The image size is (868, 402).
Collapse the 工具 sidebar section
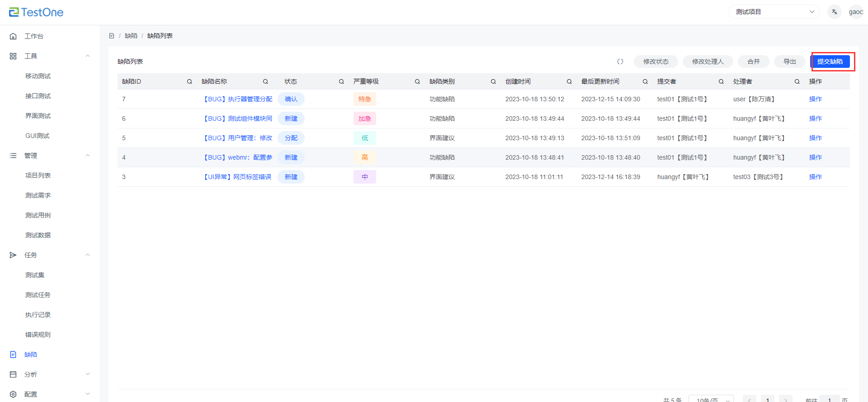coord(88,56)
